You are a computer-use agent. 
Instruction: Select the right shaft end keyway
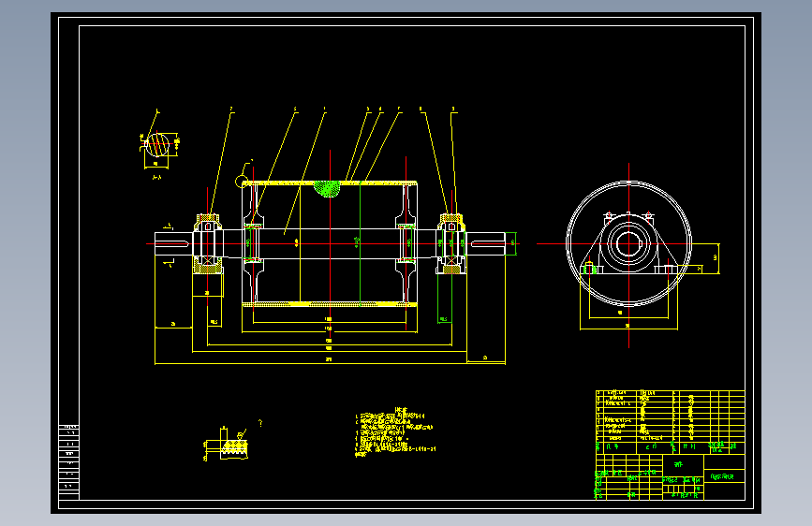coord(488,243)
